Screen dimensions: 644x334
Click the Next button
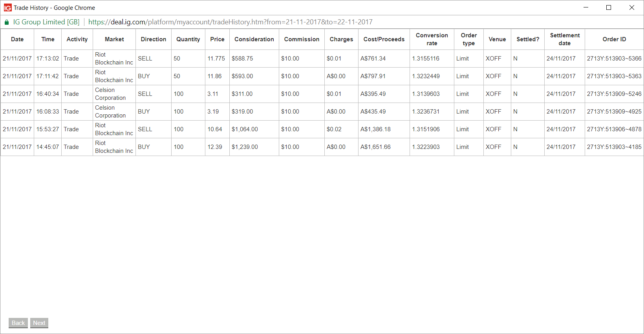[39, 323]
